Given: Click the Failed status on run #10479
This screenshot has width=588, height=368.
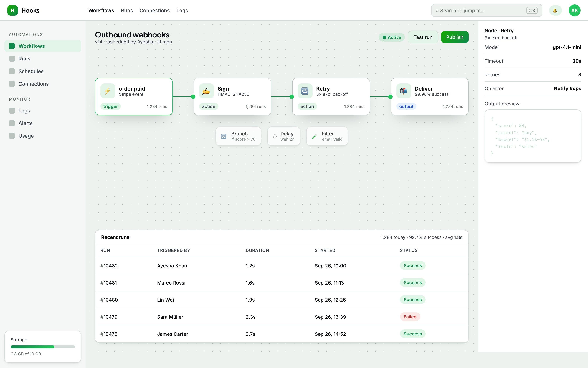Looking at the screenshot, I should tap(410, 317).
